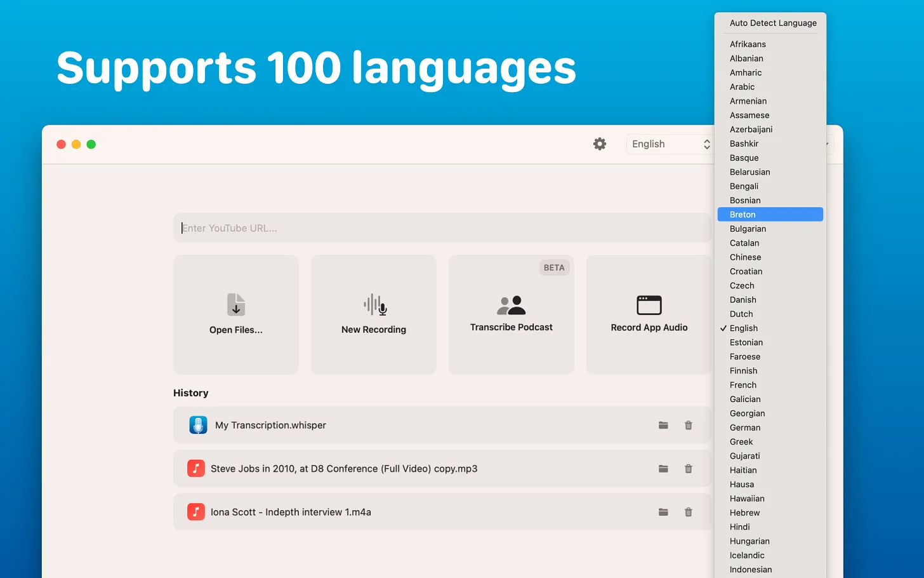Image resolution: width=924 pixels, height=578 pixels.
Task: Select the highlighted Breton entry
Action: (770, 215)
